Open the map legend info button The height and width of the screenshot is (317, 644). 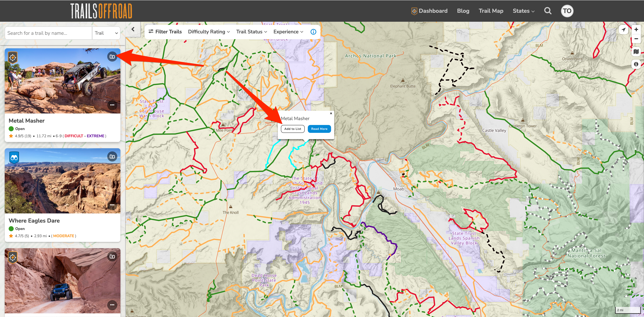click(636, 64)
